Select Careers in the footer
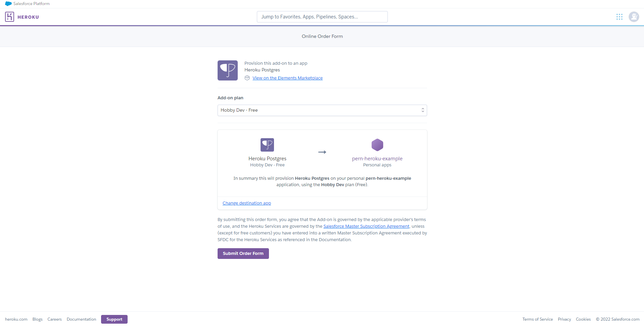 click(x=54, y=319)
